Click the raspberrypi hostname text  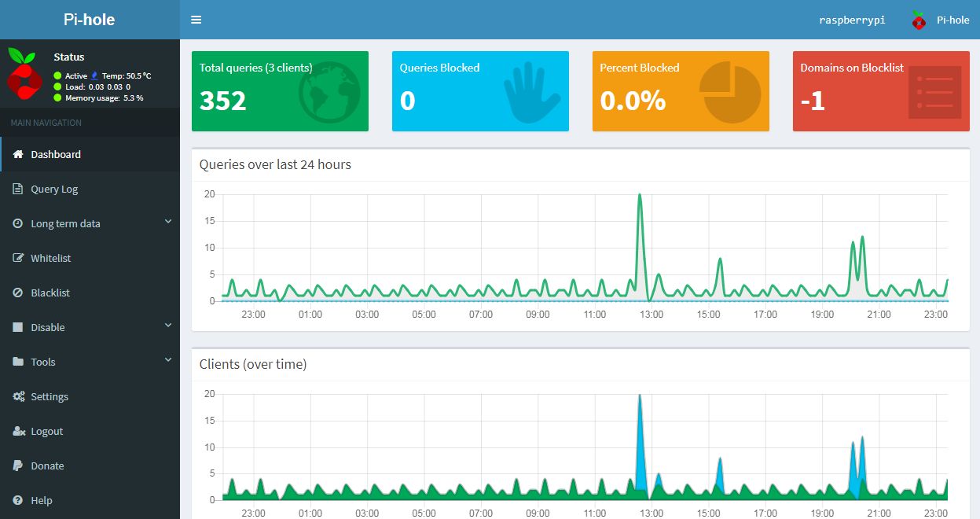[852, 20]
